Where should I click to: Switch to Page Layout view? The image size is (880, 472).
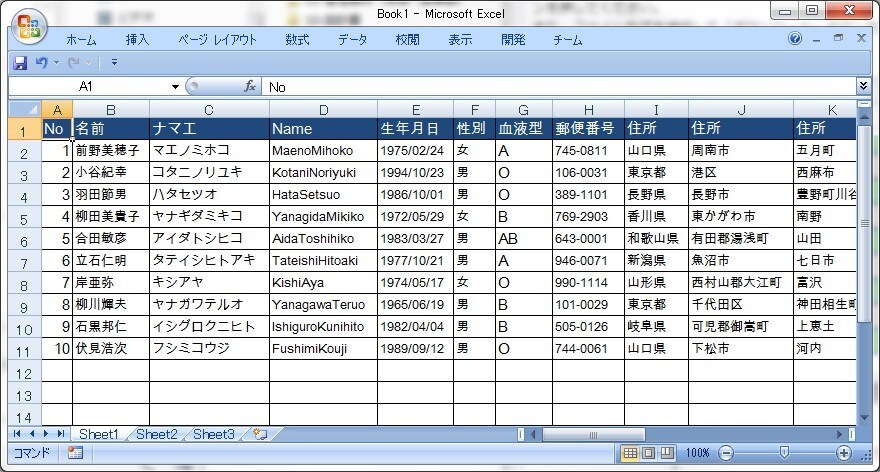(648, 452)
